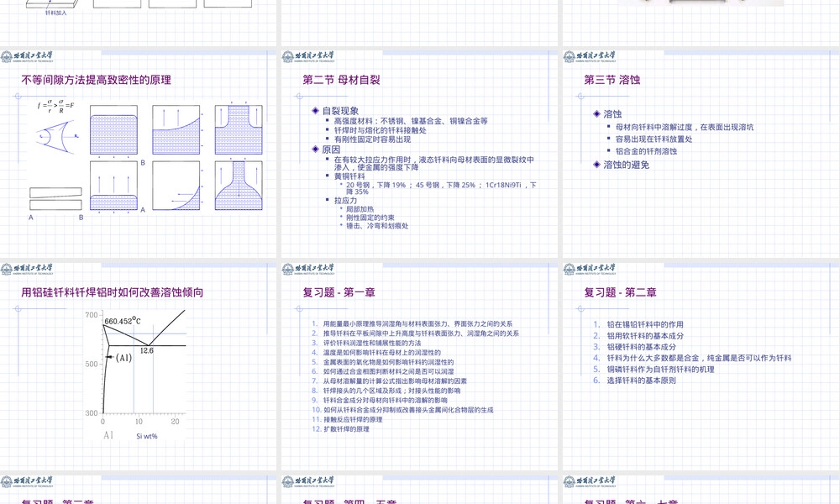Click the line 铝合金的钎剂溶蚀
This screenshot has width=840, height=504.
[x=646, y=151]
